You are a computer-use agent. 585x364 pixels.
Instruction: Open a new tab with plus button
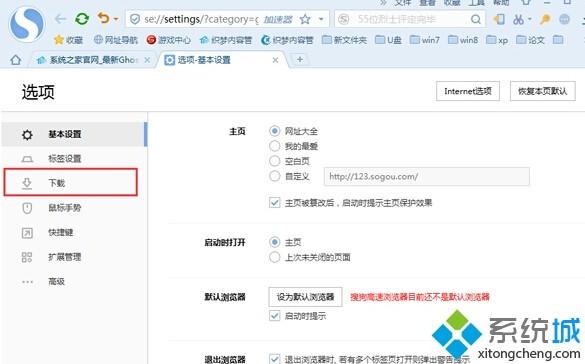tap(300, 59)
